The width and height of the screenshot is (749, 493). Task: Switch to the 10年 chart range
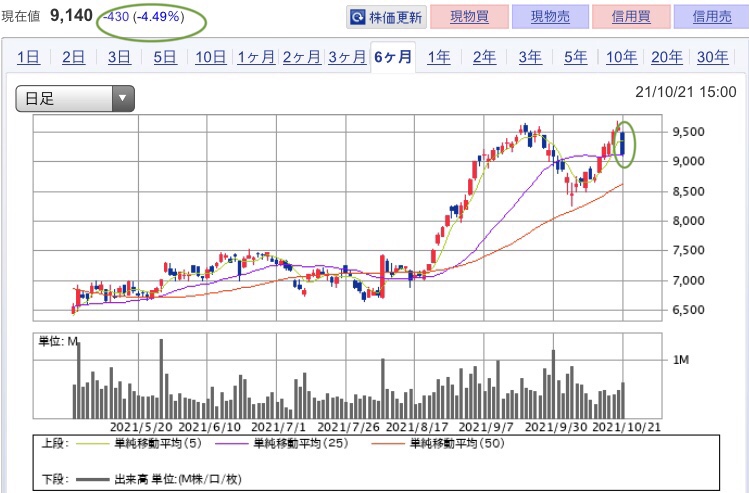pyautogui.click(x=621, y=57)
